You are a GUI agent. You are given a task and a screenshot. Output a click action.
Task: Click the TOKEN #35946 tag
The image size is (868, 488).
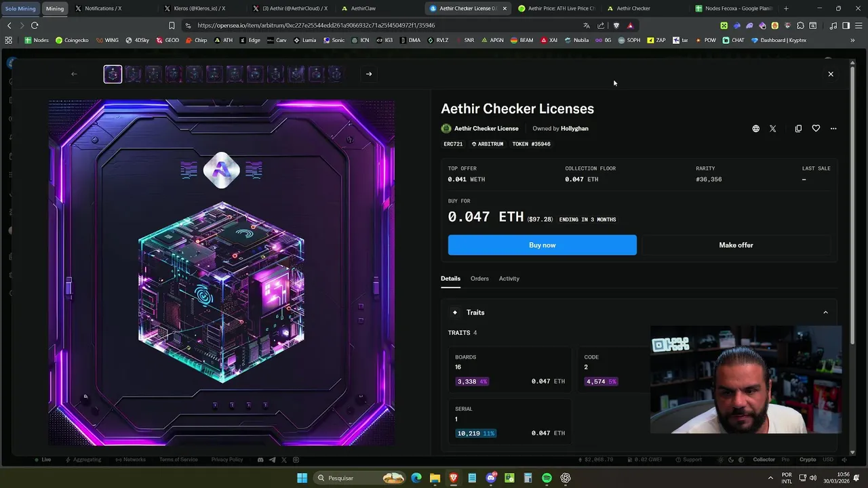coord(532,144)
